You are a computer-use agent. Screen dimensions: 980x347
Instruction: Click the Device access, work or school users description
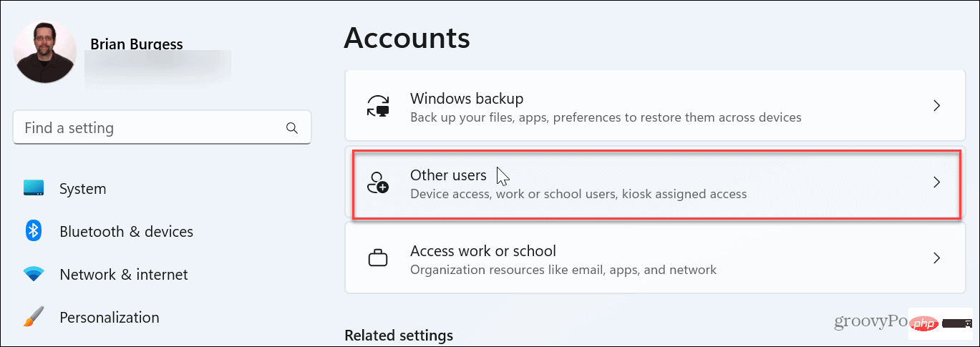(x=578, y=193)
